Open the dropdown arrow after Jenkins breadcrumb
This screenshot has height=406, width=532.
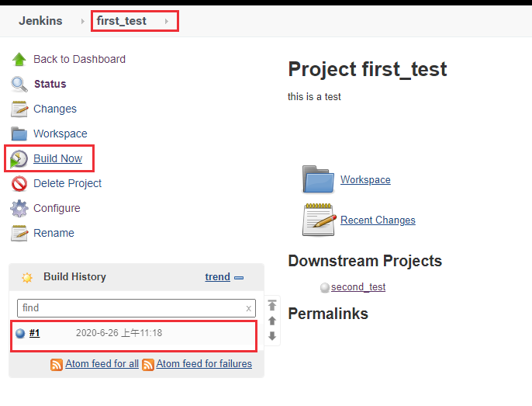83,22
